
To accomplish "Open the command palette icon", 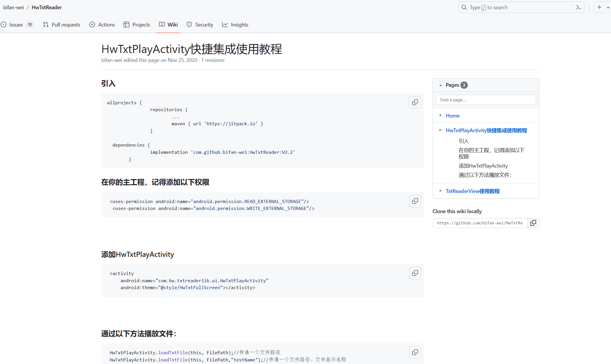I will [x=578, y=7].
